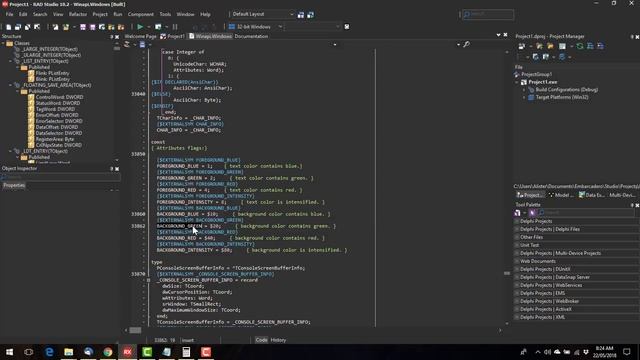Screen dimensions: 640x360
Task: Click the Windows Start button
Action: pyautogui.click(x=9, y=352)
